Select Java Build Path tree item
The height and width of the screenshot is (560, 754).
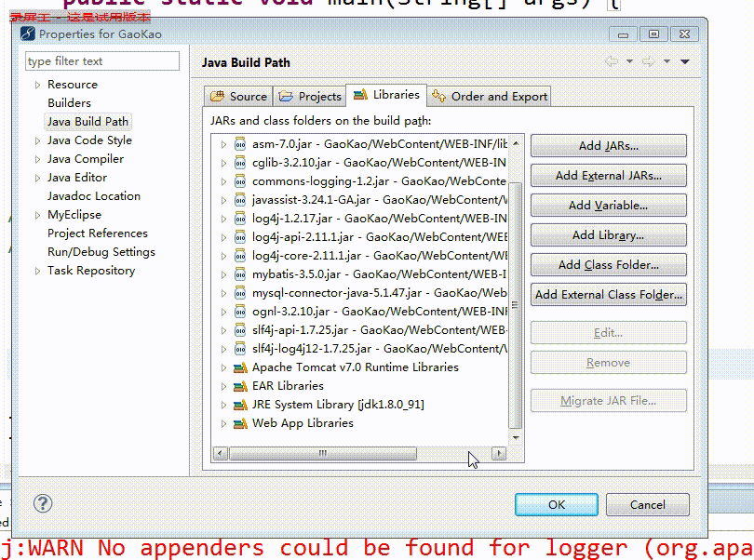(88, 122)
